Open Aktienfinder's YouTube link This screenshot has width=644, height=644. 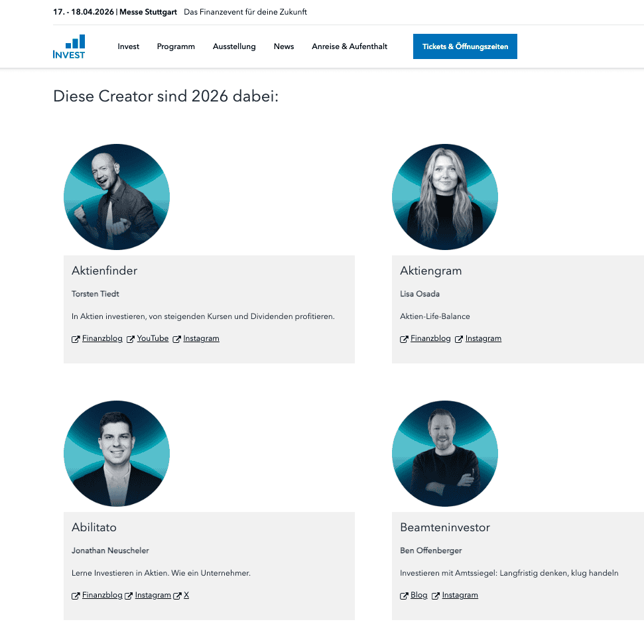(x=153, y=338)
